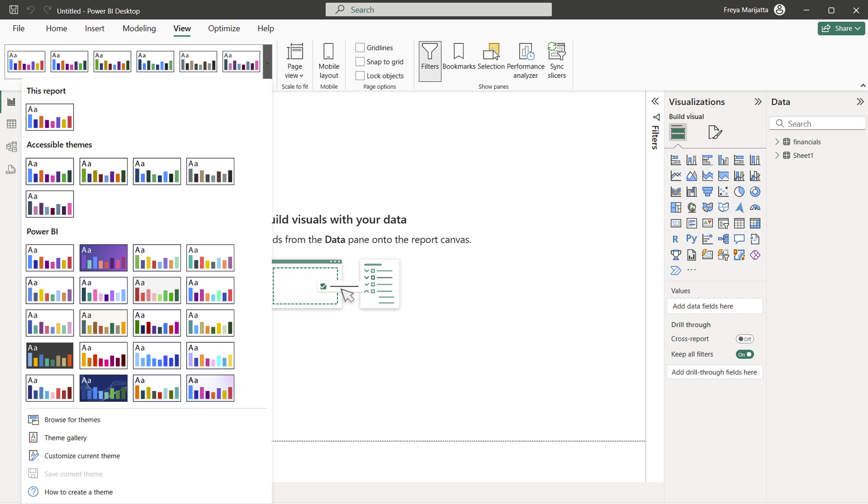Screen dimensions: 868x504
Task: Insert the slicer visual
Action: (x=723, y=223)
